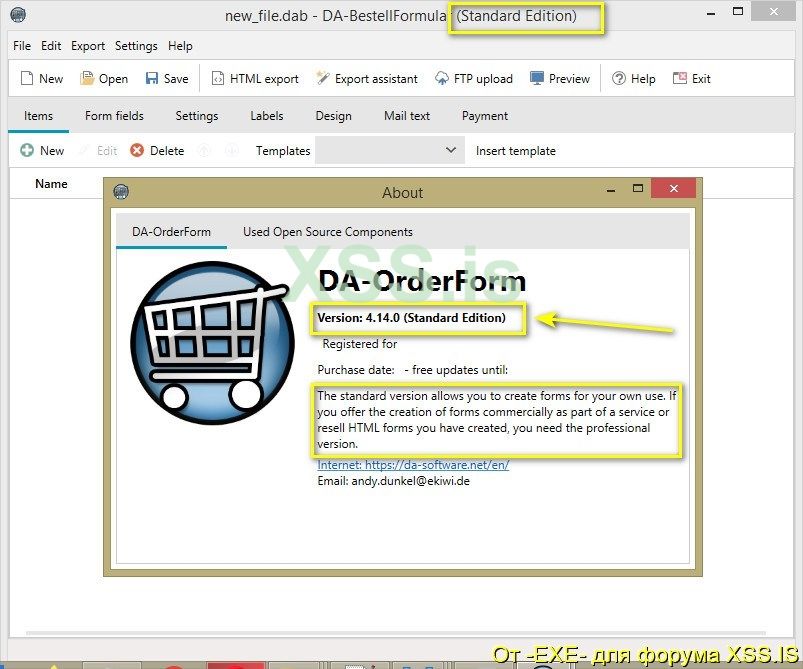
Task: Click the shopping cart logo image
Action: click(213, 343)
